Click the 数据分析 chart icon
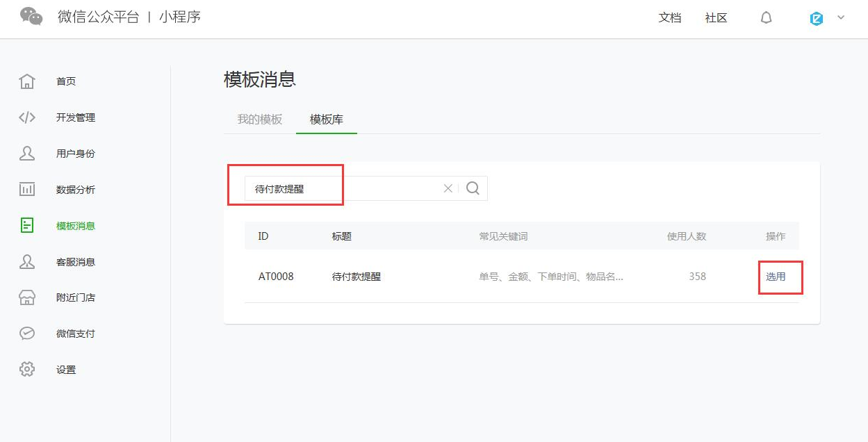This screenshot has height=442, width=868. pyautogui.click(x=27, y=190)
